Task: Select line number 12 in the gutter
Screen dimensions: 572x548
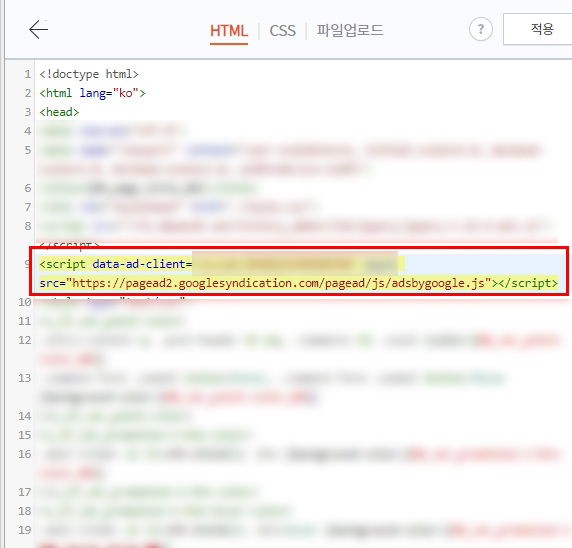Action: pyautogui.click(x=25, y=340)
